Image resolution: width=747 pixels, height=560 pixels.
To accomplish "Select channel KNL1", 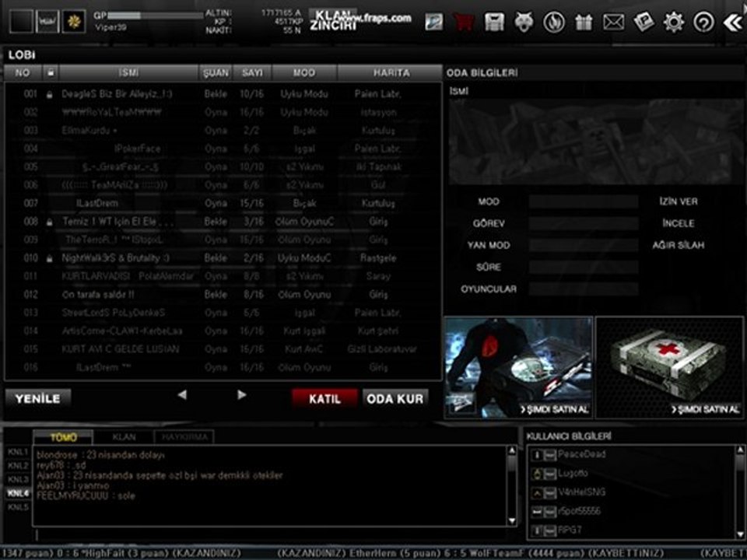I will [x=18, y=452].
